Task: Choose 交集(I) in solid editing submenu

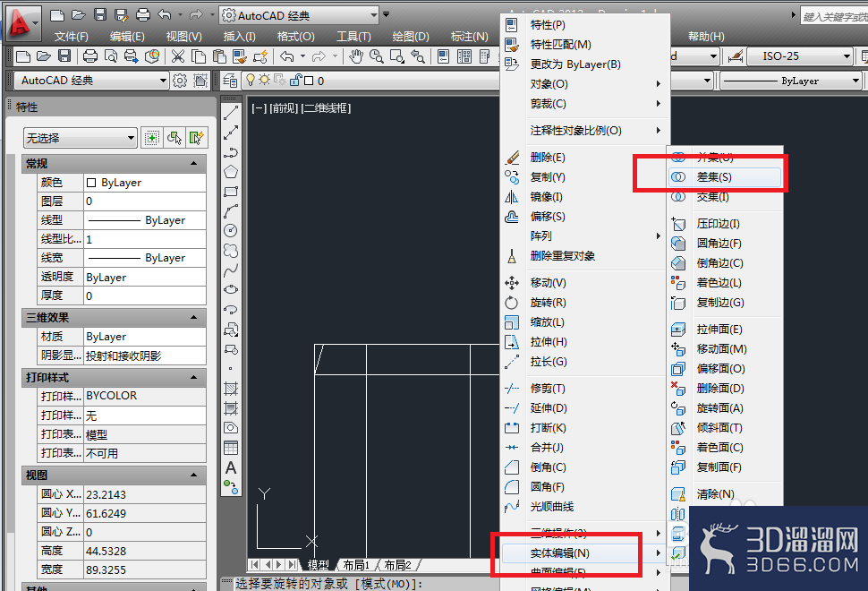Action: click(725, 197)
